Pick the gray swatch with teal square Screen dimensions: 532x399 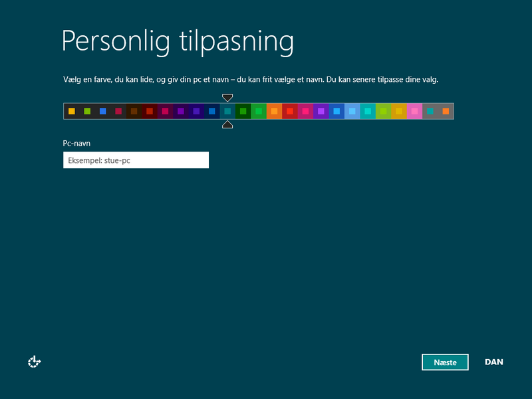pos(430,111)
